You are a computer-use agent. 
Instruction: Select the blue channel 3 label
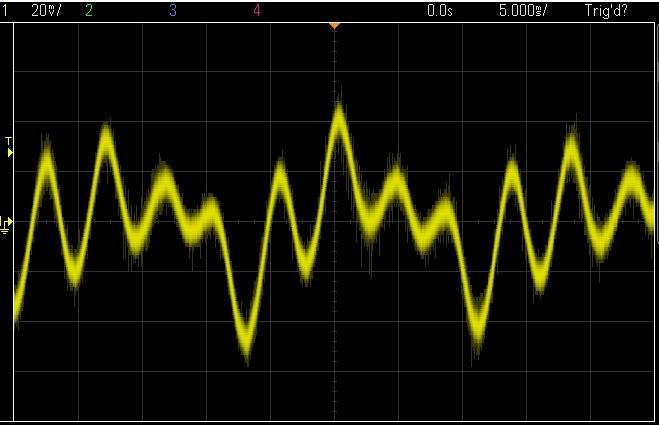173,10
